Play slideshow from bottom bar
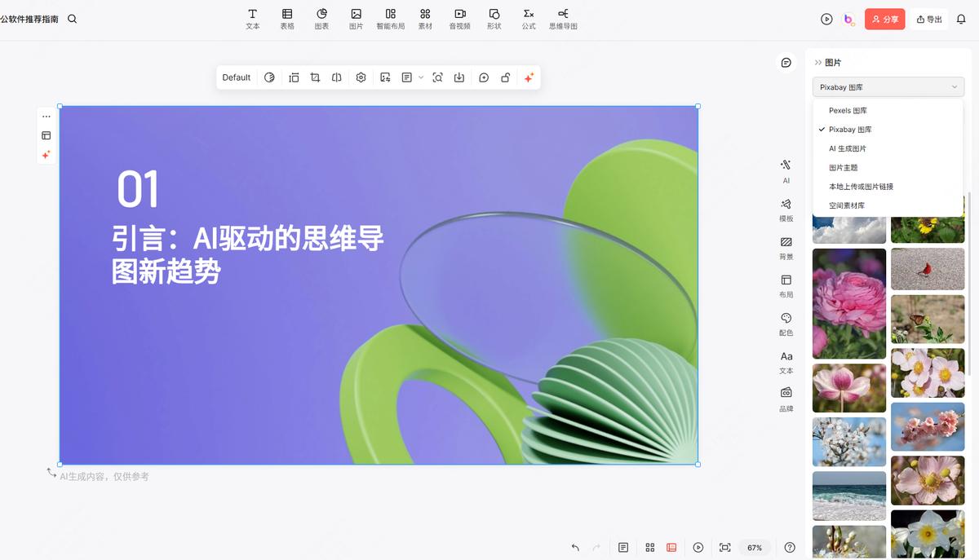Image resolution: width=979 pixels, height=560 pixels. (698, 548)
